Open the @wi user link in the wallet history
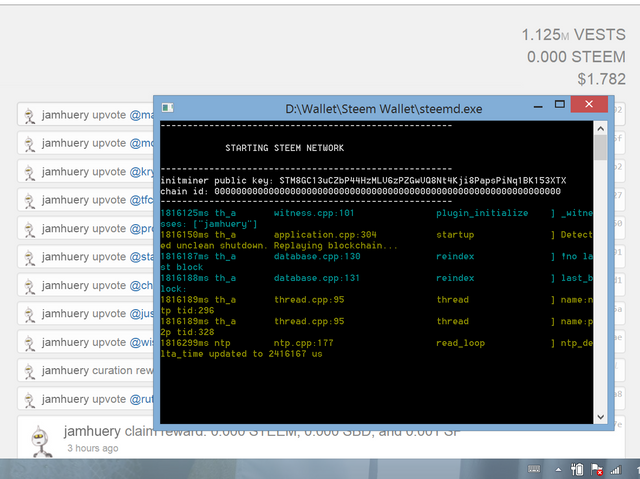 [x=142, y=342]
